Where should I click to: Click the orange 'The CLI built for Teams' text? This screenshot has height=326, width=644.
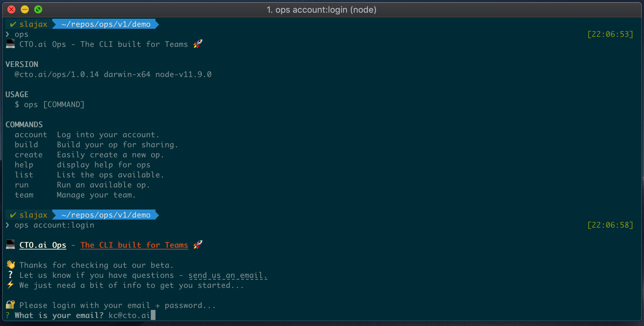click(134, 245)
